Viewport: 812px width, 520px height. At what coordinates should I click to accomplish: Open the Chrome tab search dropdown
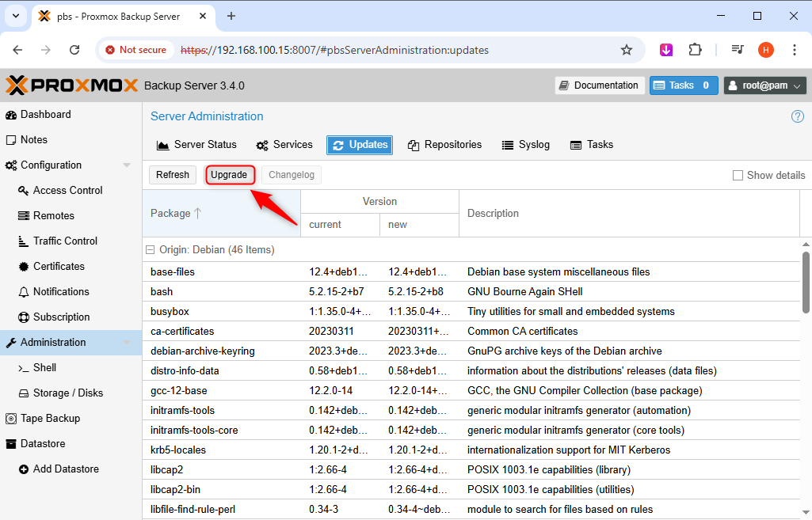pos(16,16)
